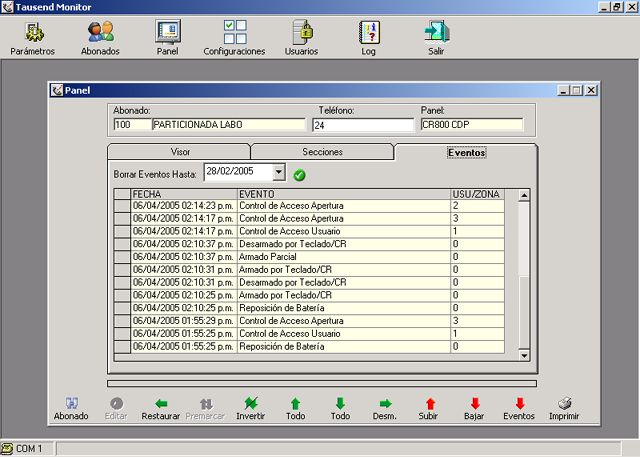Click the greyed Premarcar icon
The image size is (640, 457).
tap(206, 404)
